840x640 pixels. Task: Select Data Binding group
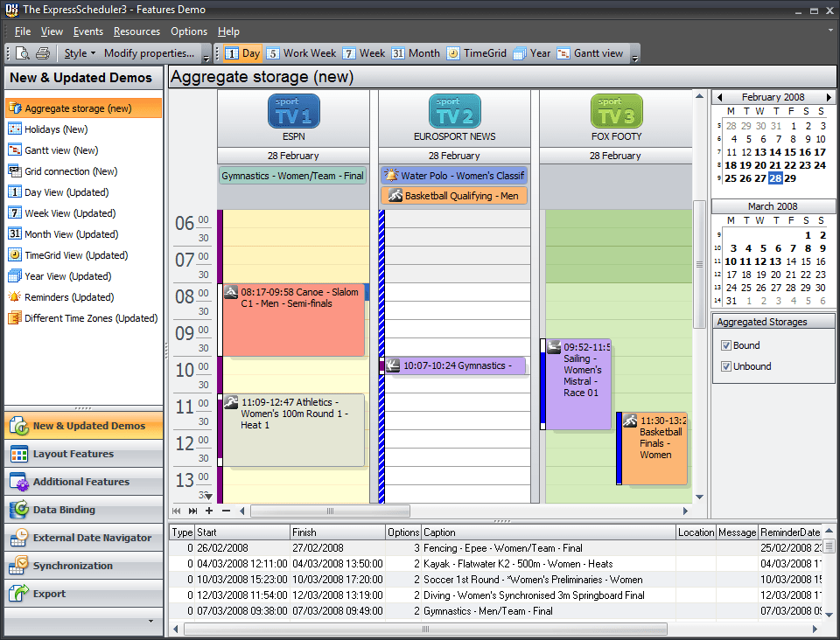[84, 510]
